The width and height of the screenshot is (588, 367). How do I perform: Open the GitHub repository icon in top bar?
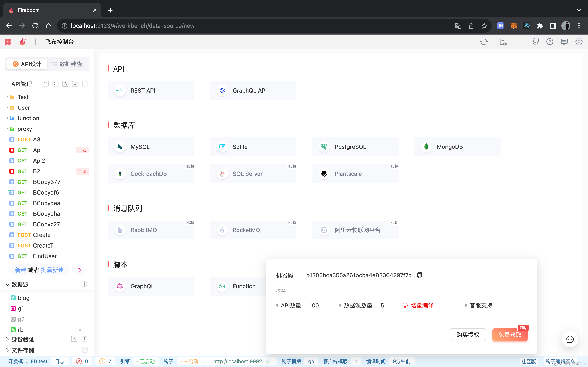pos(536,42)
